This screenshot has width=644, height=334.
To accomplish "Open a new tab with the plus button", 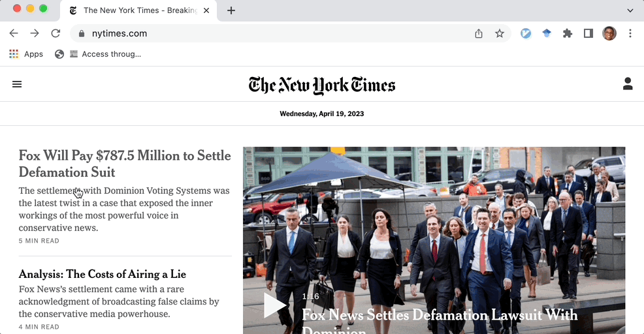I will coord(231,10).
